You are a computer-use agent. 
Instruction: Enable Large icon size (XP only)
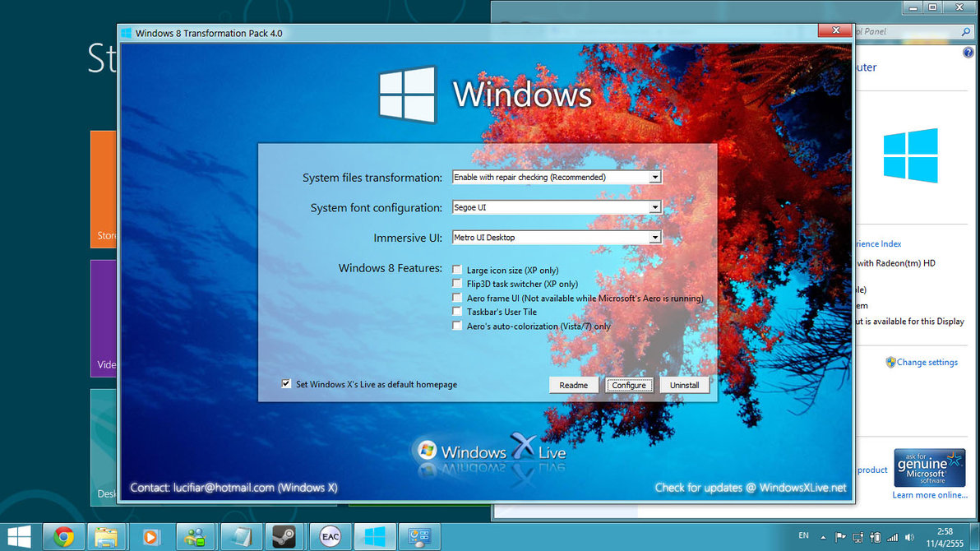(x=457, y=270)
